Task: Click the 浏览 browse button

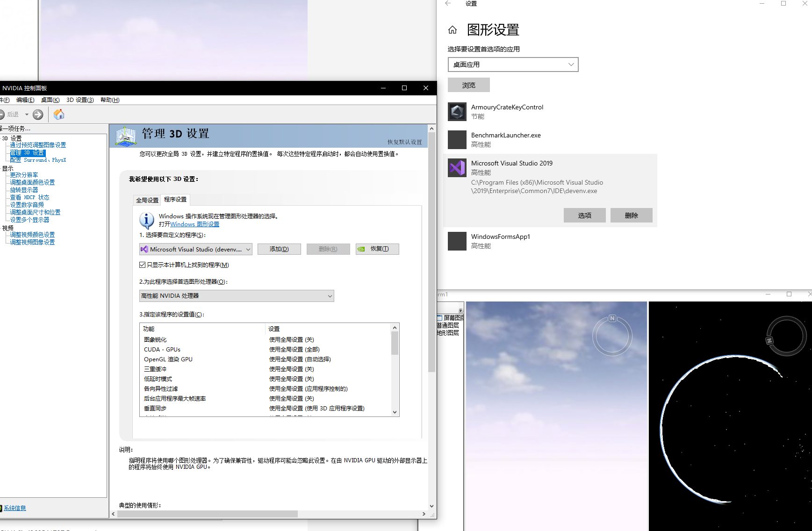Action: [469, 85]
